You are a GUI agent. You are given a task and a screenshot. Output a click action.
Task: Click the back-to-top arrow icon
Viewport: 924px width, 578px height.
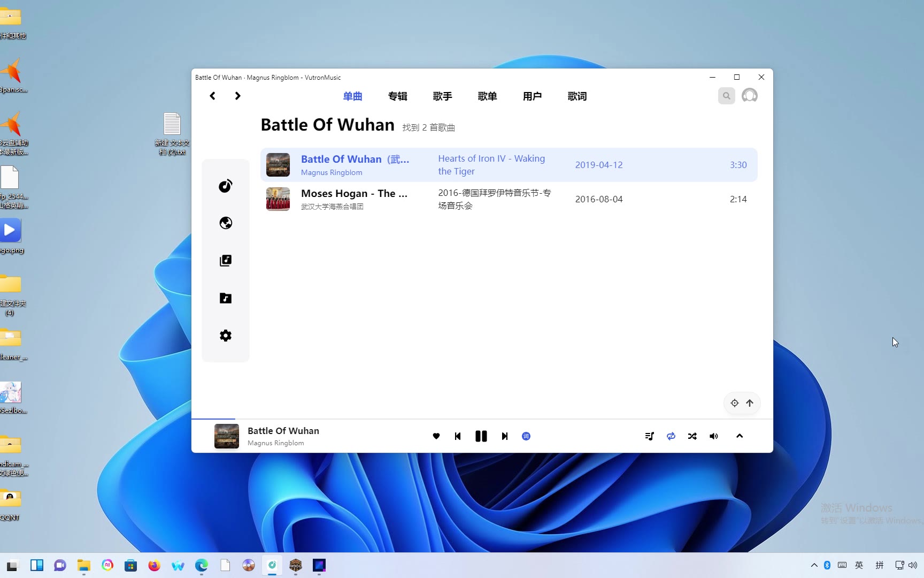point(750,403)
